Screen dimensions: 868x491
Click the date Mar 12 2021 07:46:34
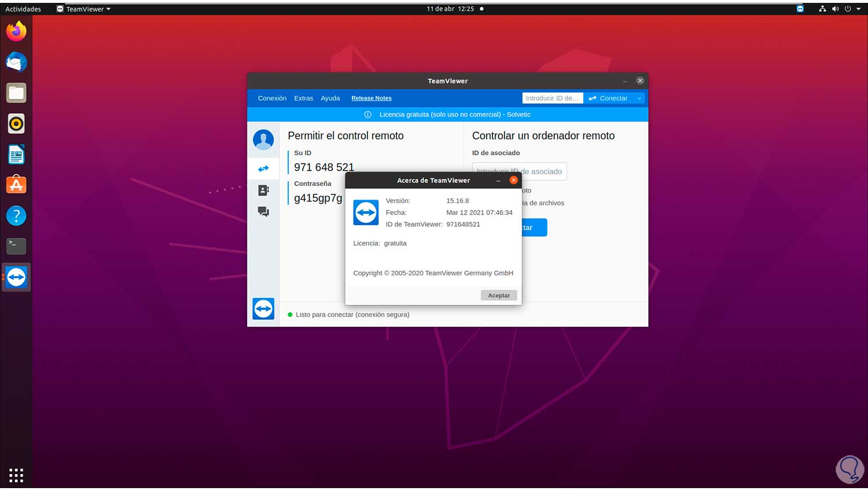479,212
